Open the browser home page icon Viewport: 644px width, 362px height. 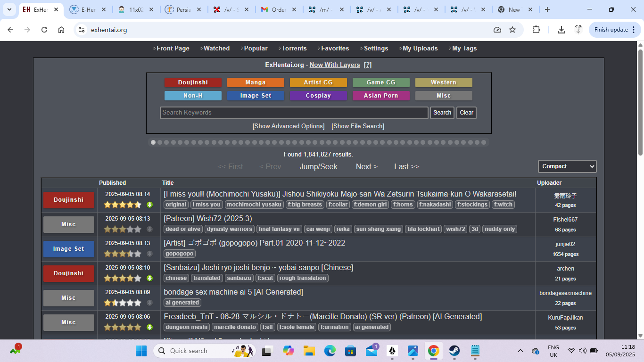(61, 30)
